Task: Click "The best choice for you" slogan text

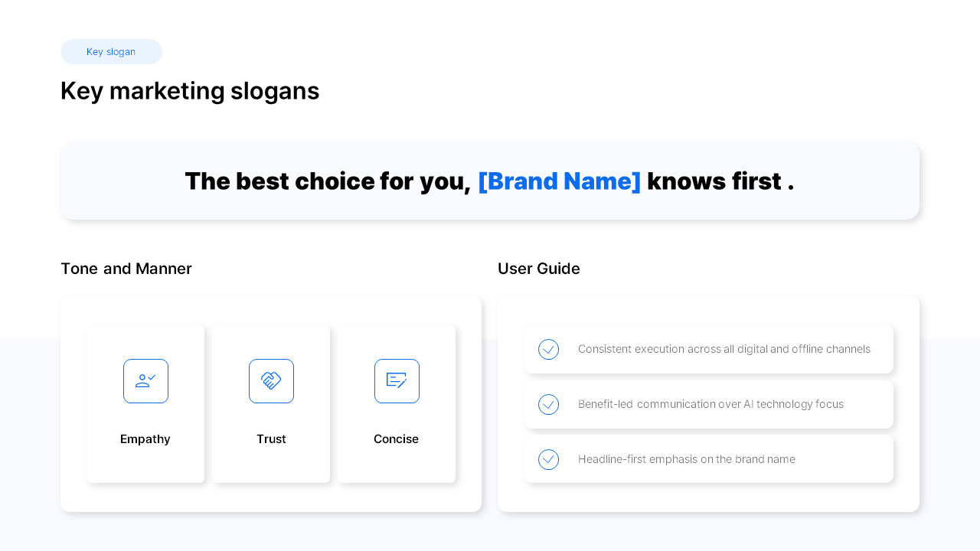Action: click(x=328, y=181)
